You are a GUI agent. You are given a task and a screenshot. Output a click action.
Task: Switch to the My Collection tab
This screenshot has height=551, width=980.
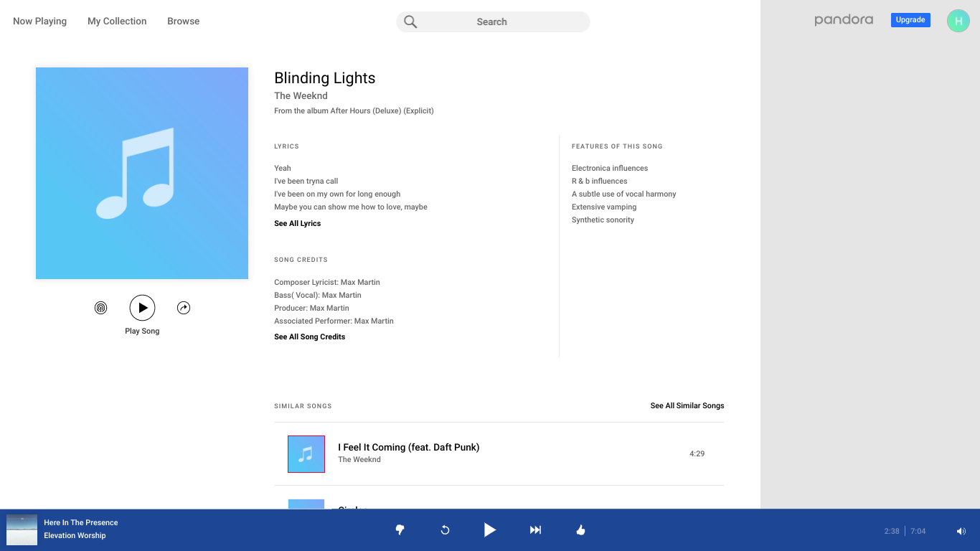[x=117, y=21]
